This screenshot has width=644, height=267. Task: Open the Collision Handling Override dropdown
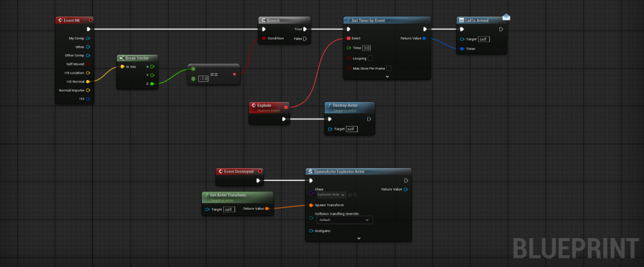[x=343, y=220]
